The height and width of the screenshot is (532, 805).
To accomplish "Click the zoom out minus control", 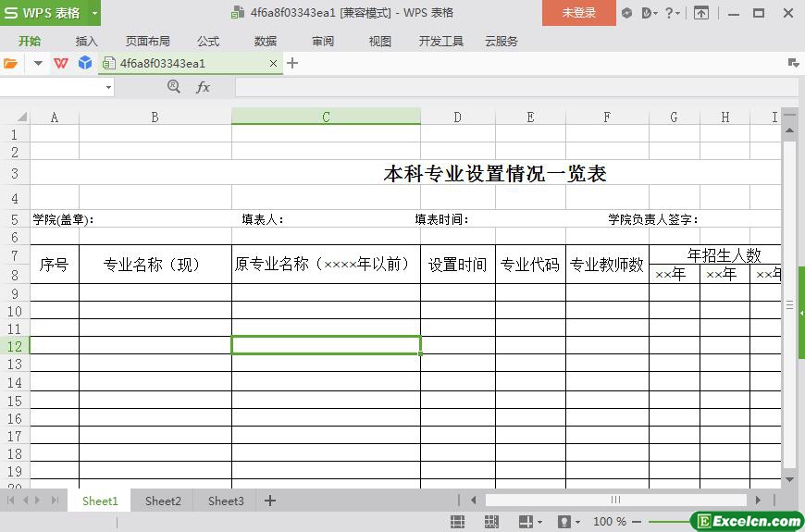I will (x=637, y=522).
